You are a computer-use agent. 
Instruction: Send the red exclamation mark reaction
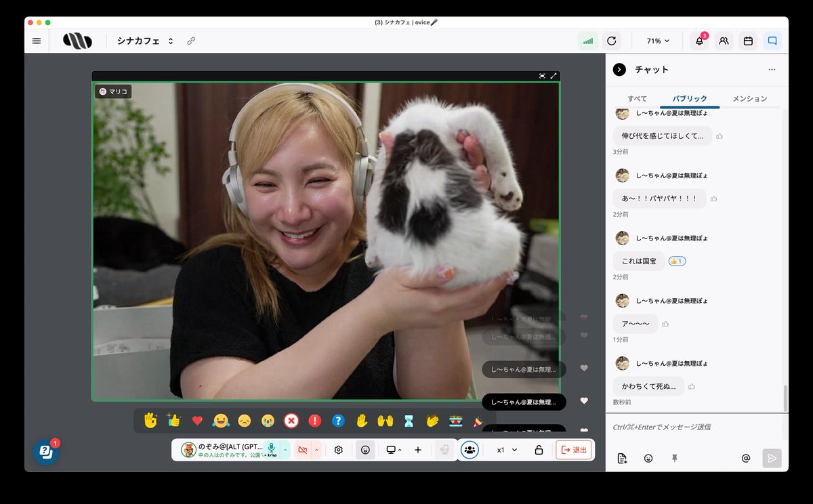click(314, 421)
